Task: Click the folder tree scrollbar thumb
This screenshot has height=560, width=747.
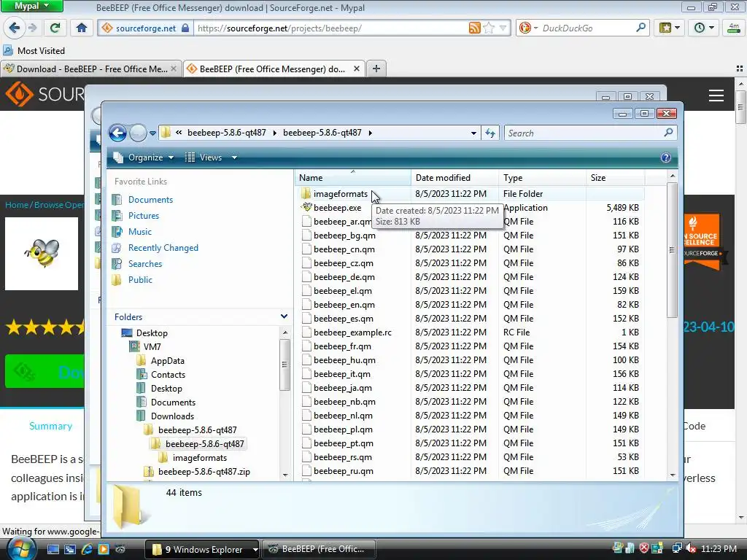Action: point(285,365)
